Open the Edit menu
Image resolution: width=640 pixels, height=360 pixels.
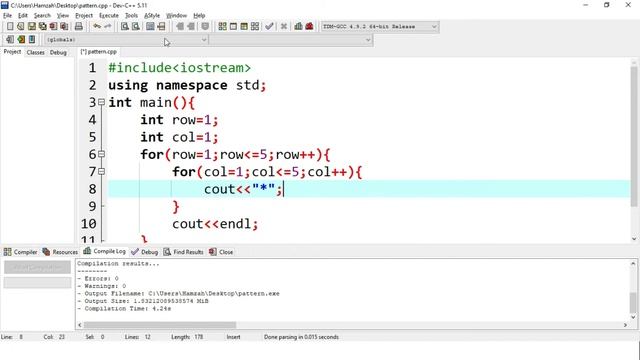[x=23, y=16]
